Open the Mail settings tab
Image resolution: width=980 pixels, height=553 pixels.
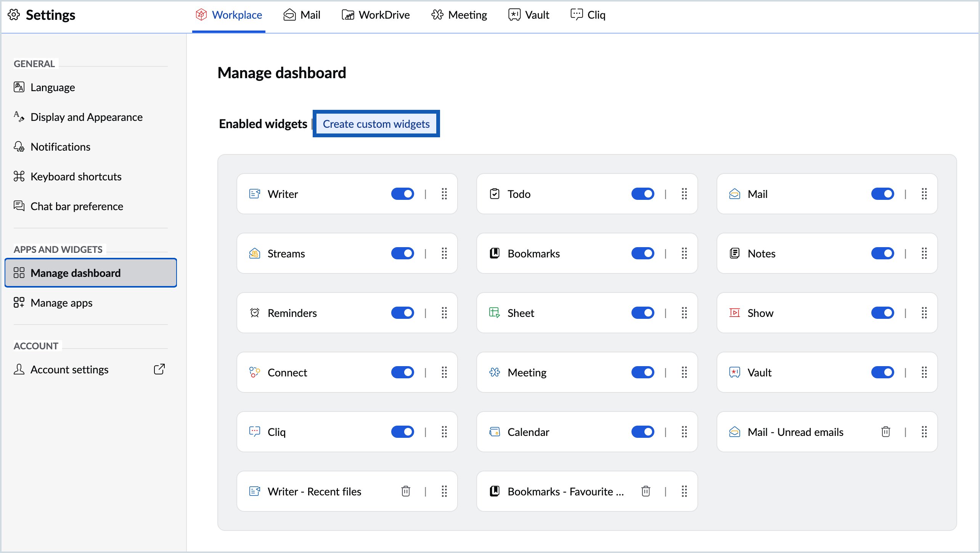302,15
